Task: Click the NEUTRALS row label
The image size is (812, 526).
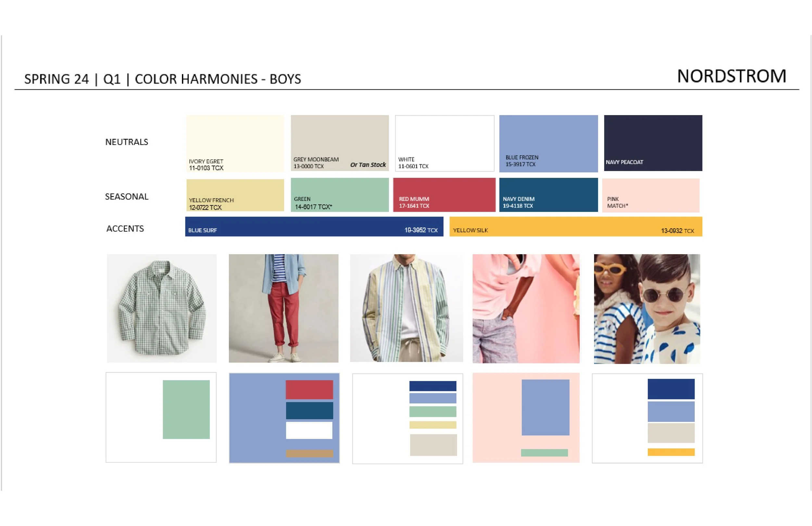Action: (127, 142)
